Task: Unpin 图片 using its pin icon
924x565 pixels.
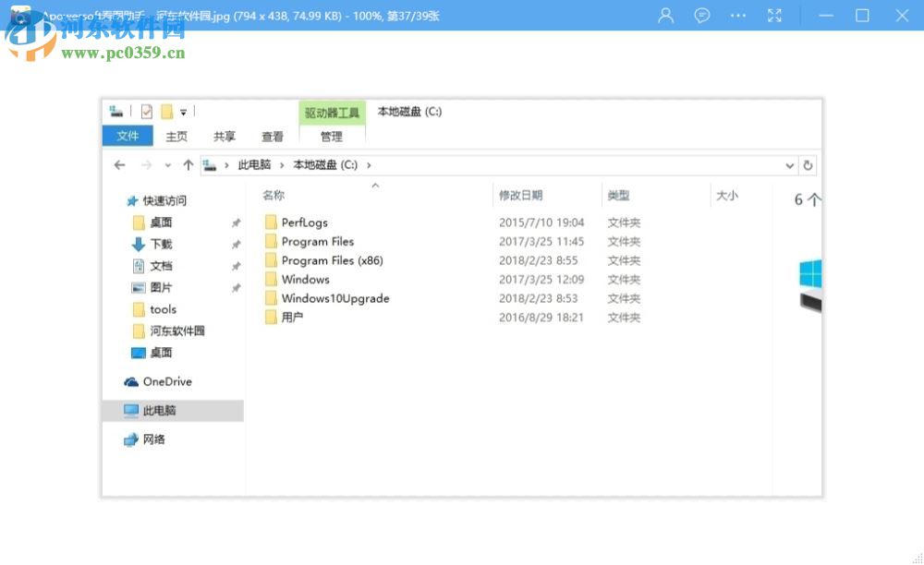Action: tap(237, 288)
